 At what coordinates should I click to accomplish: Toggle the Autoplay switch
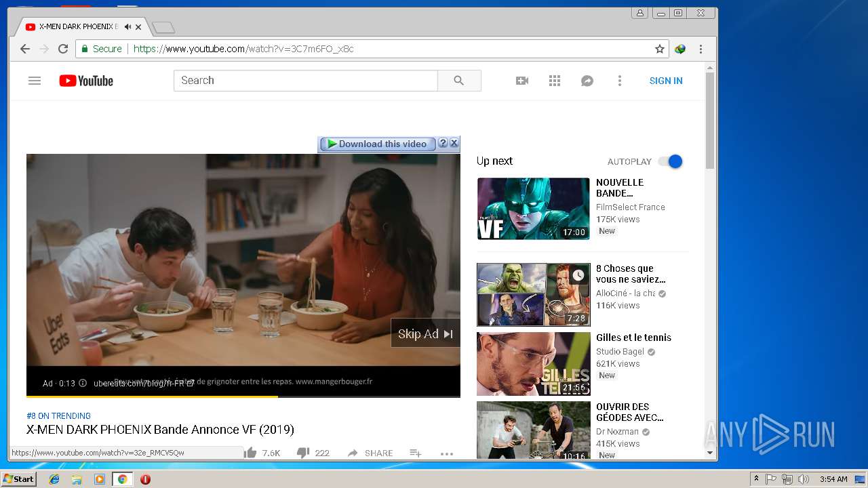tap(671, 161)
